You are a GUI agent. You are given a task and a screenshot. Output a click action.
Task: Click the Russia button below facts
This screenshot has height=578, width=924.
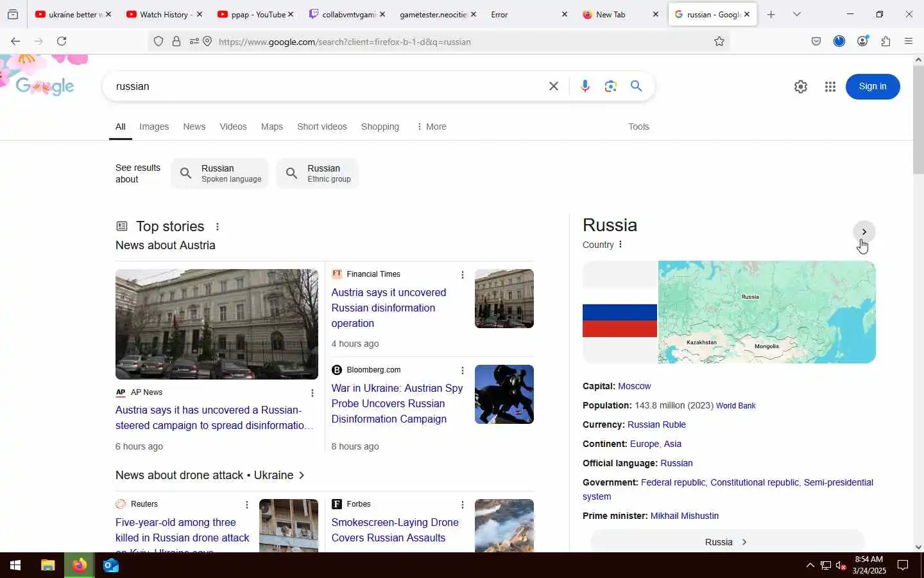click(x=727, y=541)
